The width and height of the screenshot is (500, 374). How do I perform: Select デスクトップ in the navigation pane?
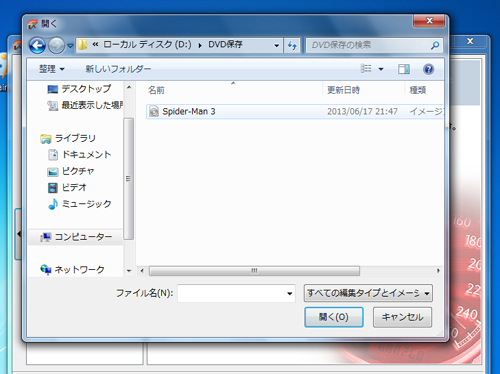[x=86, y=89]
